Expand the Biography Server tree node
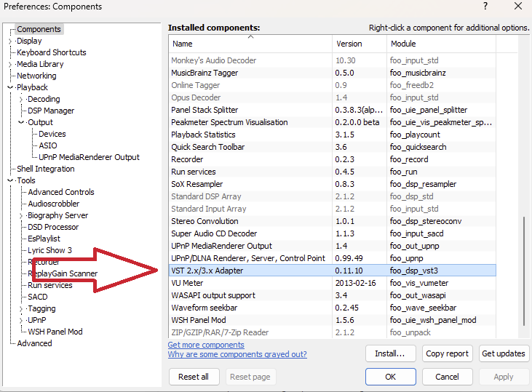This screenshot has width=532, height=392. [21, 216]
